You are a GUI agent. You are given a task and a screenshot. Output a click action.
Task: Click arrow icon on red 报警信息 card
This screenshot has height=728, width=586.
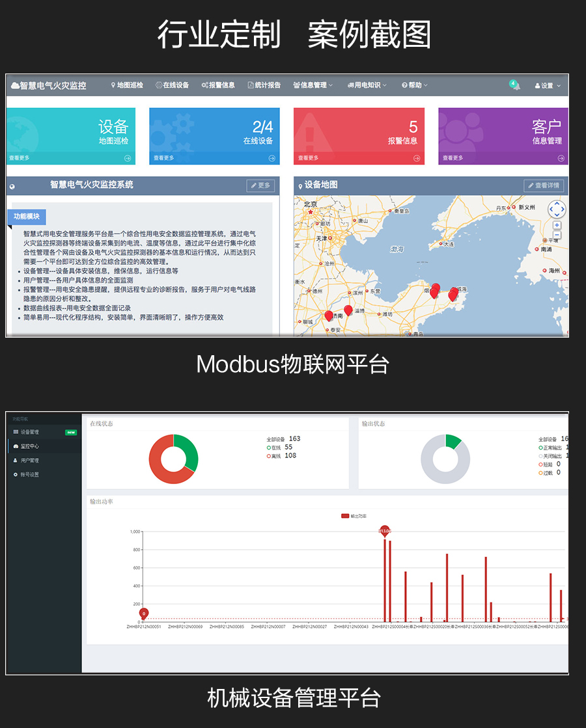click(x=416, y=158)
